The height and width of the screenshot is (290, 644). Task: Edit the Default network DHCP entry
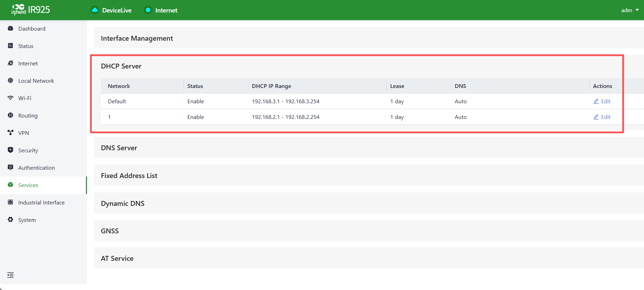tap(602, 101)
